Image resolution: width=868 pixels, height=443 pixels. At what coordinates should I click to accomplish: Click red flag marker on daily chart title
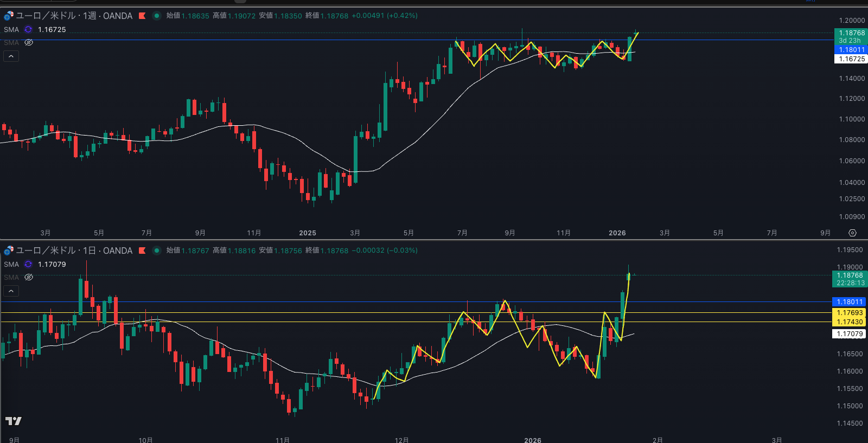point(142,251)
